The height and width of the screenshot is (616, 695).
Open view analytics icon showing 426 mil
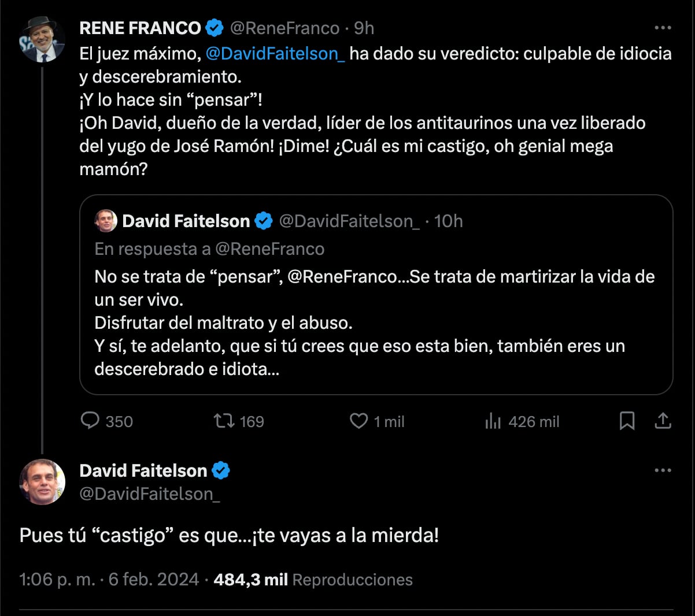tap(493, 421)
